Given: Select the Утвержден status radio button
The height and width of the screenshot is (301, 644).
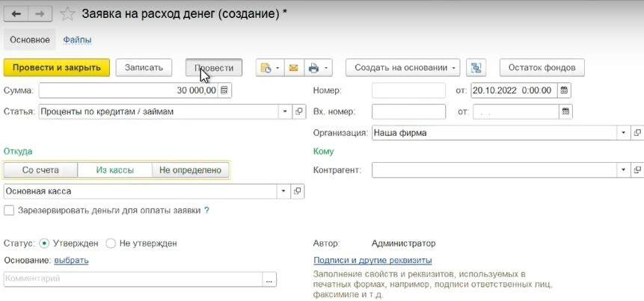Looking at the screenshot, I should coord(44,243).
